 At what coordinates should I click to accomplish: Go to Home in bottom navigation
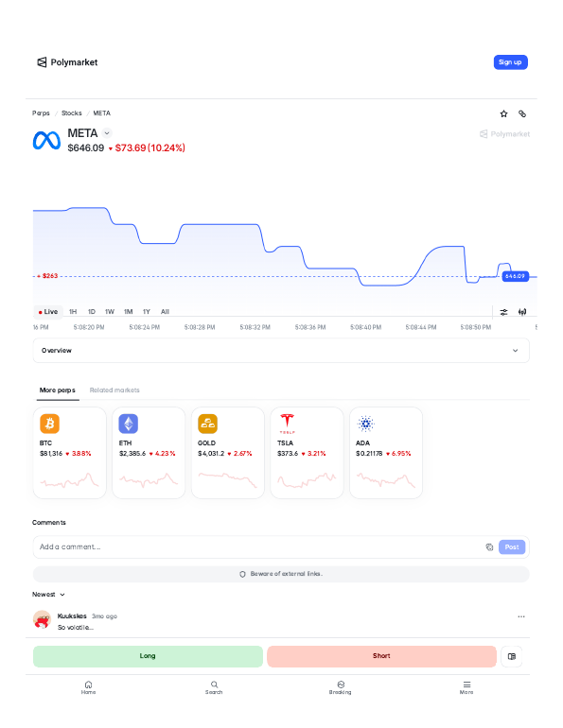(x=88, y=687)
